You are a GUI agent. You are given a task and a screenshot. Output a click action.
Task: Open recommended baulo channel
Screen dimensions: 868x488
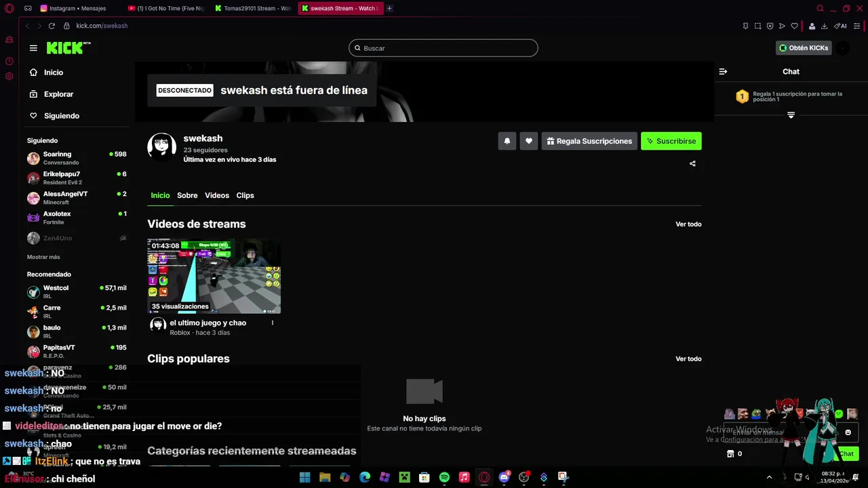coord(77,331)
